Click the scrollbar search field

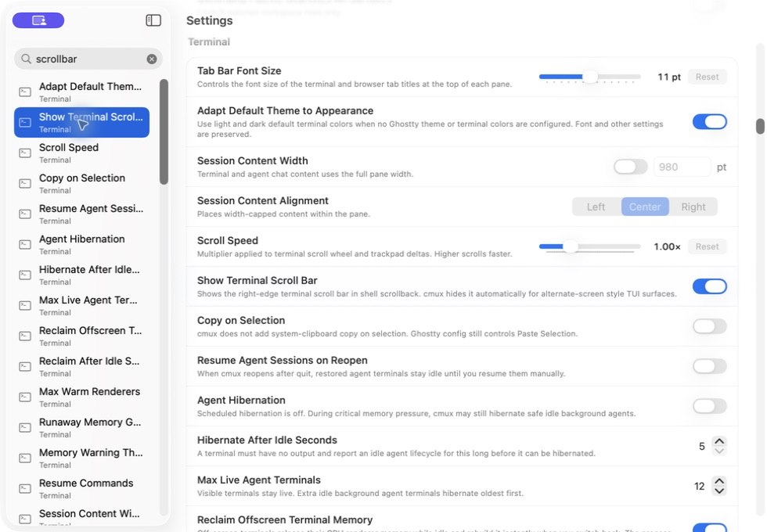(88, 59)
